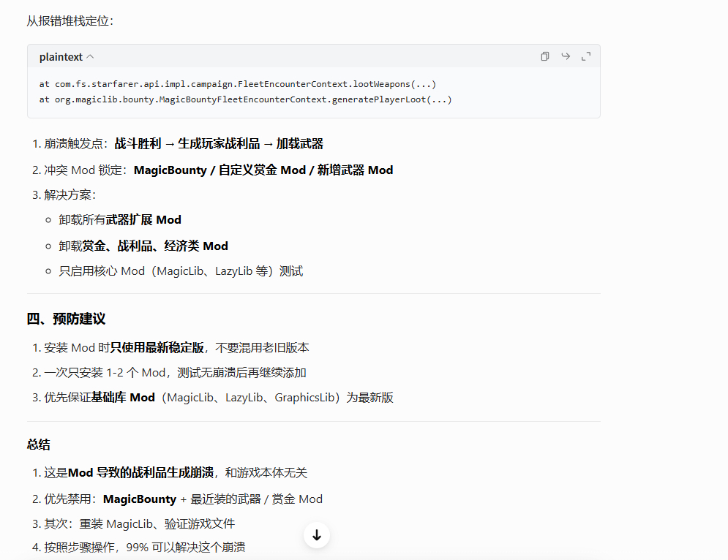The width and height of the screenshot is (728, 560).
Task: Click the lootWeapons stack trace line
Action: (x=238, y=84)
